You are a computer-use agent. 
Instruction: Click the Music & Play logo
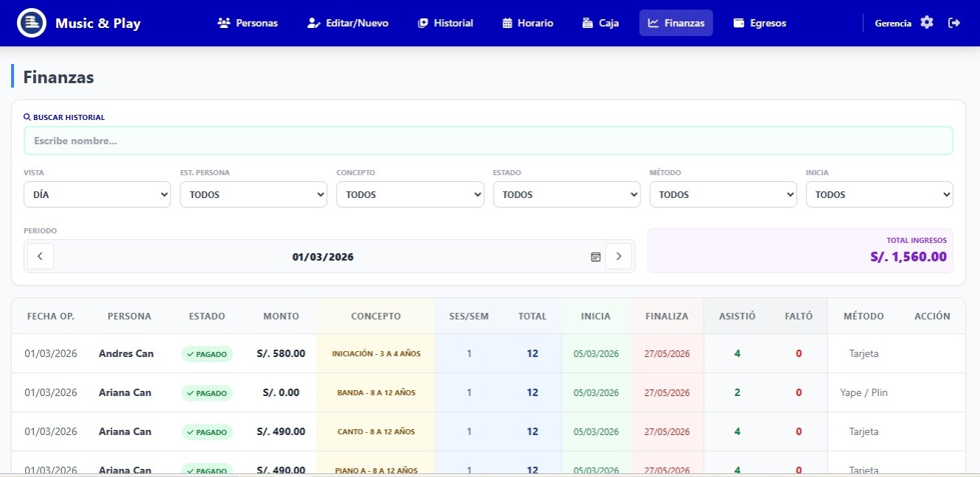74,23
